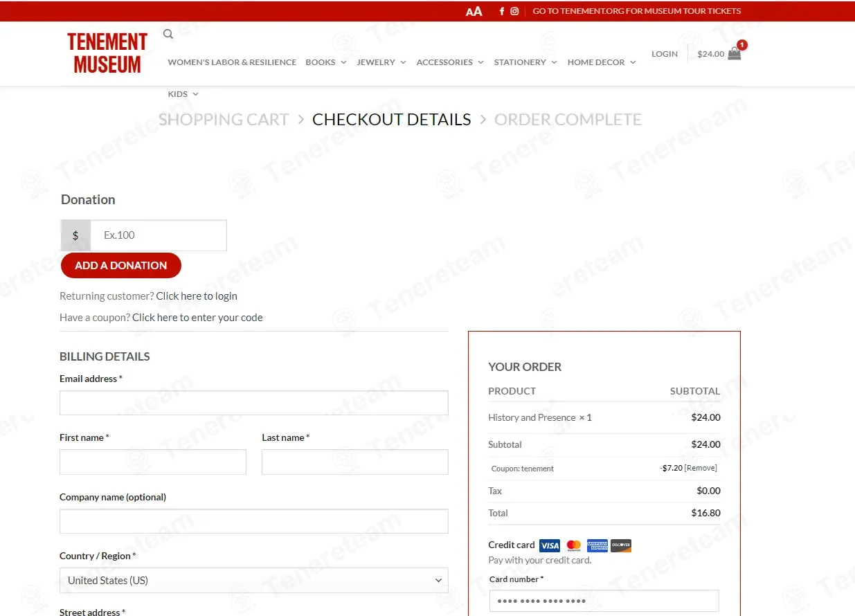Select the Order Complete step
855x616 pixels.
(568, 120)
